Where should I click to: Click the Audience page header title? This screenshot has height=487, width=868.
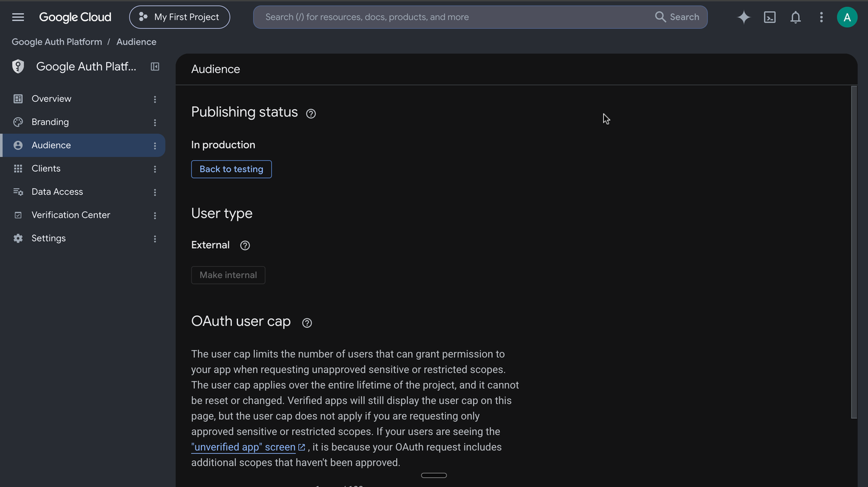[216, 69]
